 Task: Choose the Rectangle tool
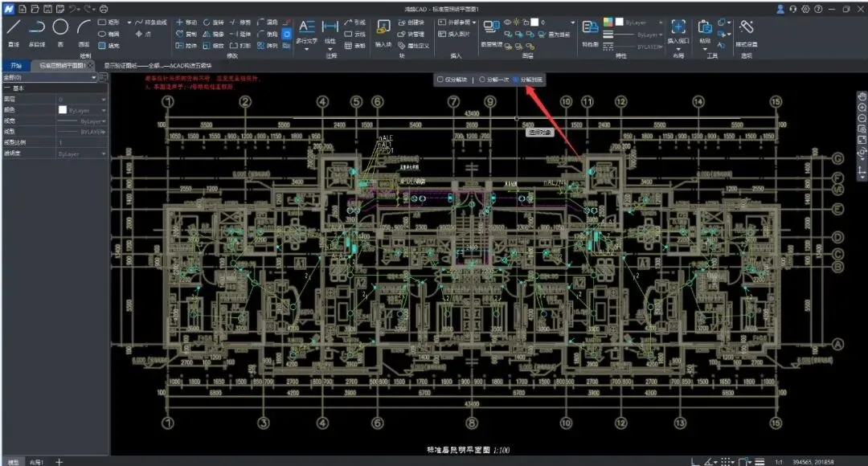coord(109,22)
